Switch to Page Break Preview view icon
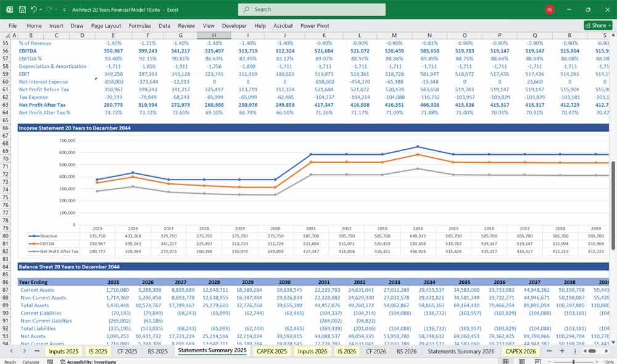617x364 pixels. click(x=537, y=362)
